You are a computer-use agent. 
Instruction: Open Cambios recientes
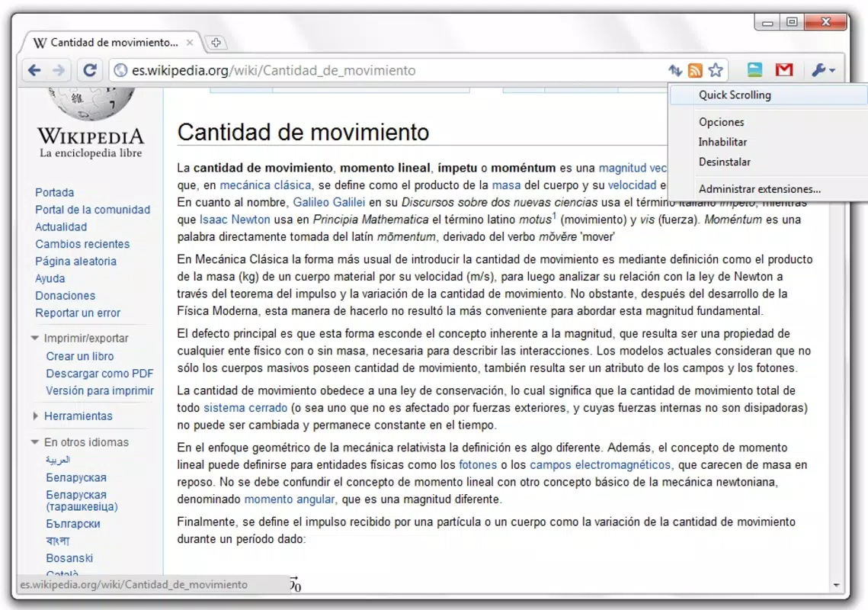pos(82,244)
